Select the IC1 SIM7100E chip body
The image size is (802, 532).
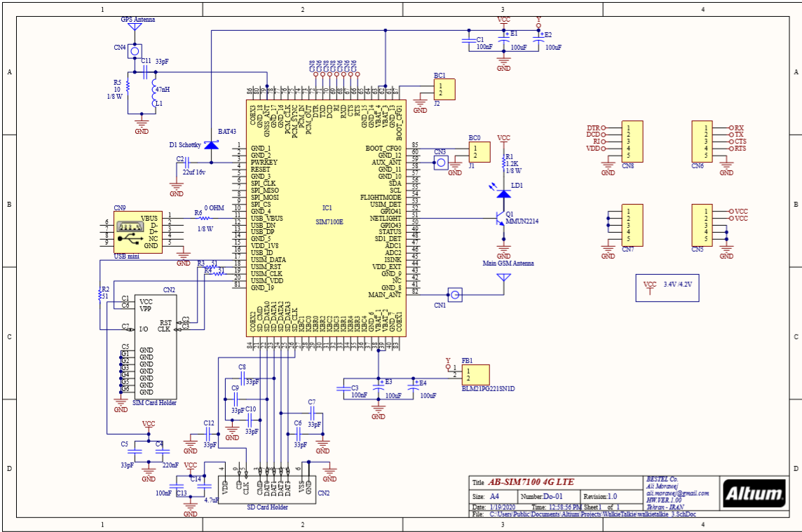pyautogui.click(x=326, y=219)
